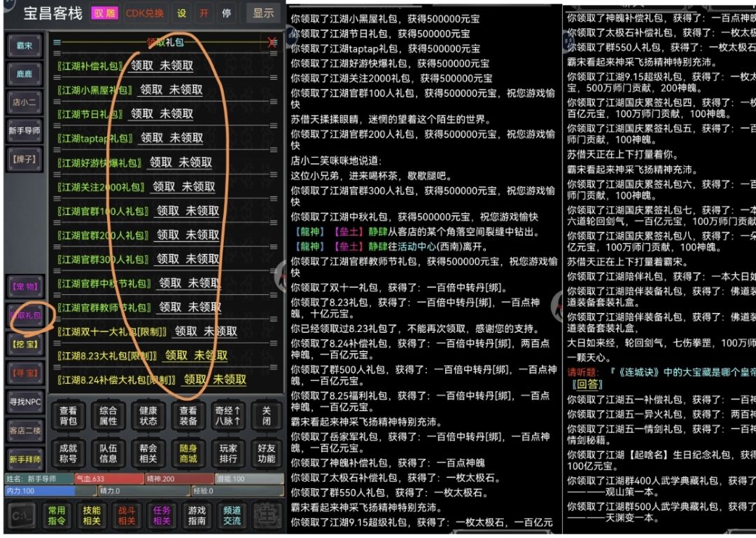Open the 挖宝 sidebar button
Image resolution: width=756 pixels, height=538 pixels.
pyautogui.click(x=25, y=345)
